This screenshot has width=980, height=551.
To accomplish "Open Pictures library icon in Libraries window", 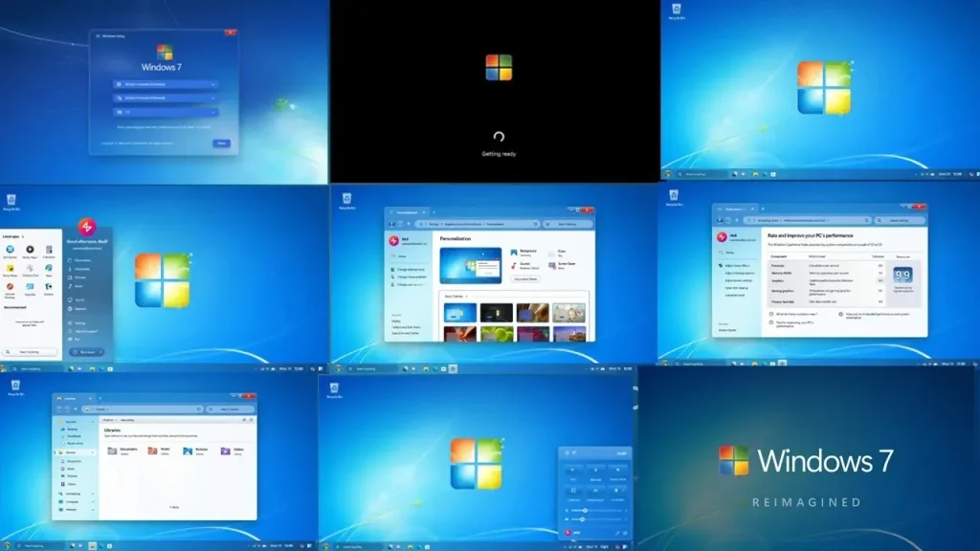I will 188,452.
